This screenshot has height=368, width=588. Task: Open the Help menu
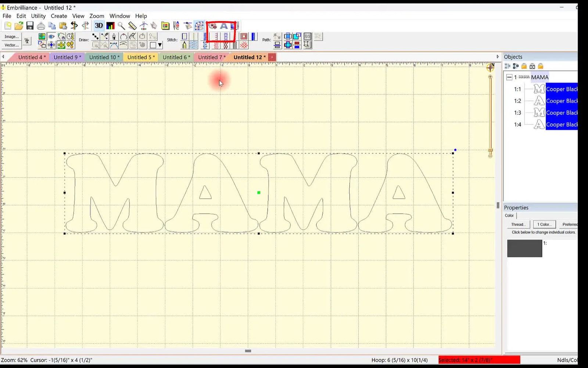click(x=141, y=16)
